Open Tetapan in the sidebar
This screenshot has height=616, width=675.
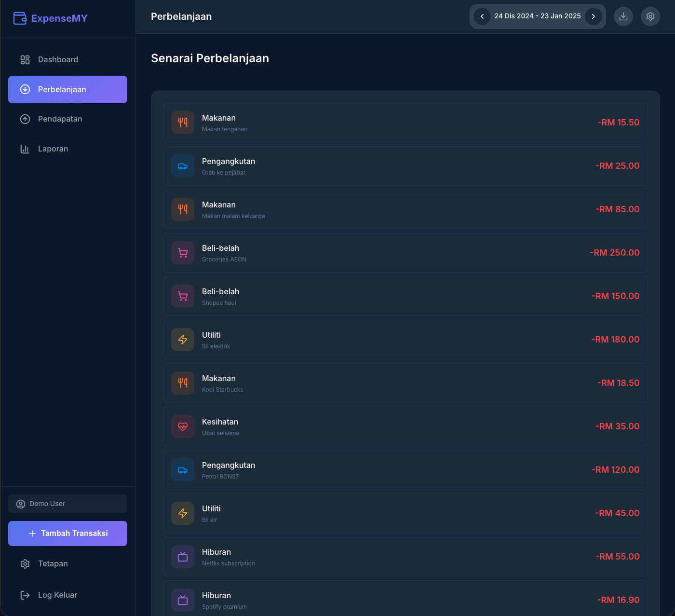pyautogui.click(x=53, y=564)
